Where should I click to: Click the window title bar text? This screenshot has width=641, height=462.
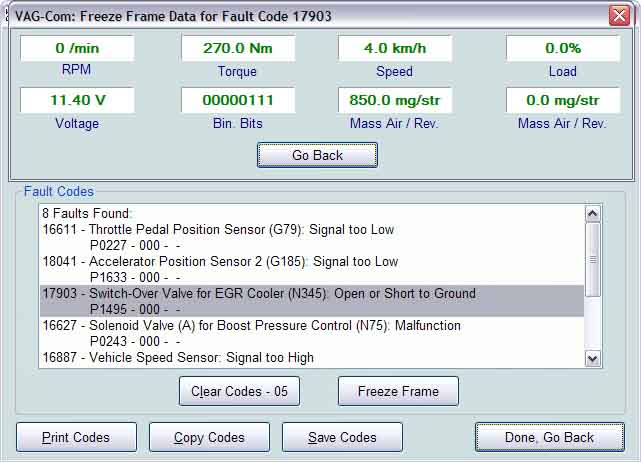click(173, 16)
